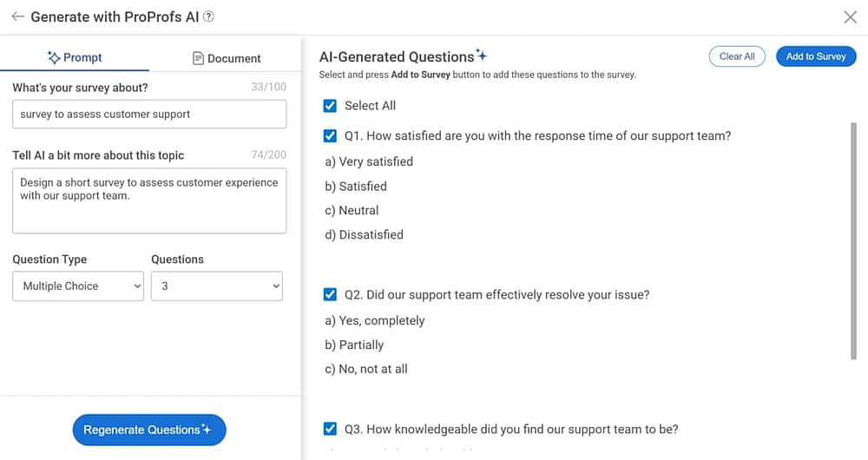Click the Clear All button
The width and height of the screenshot is (868, 460).
[x=737, y=56]
